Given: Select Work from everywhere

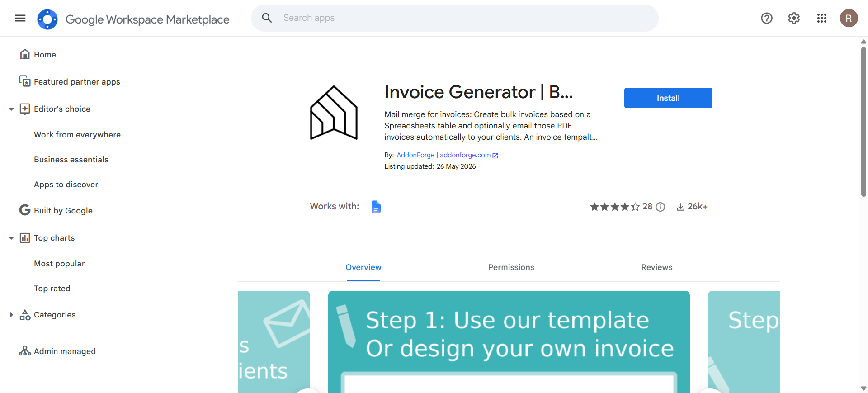Looking at the screenshot, I should (77, 135).
